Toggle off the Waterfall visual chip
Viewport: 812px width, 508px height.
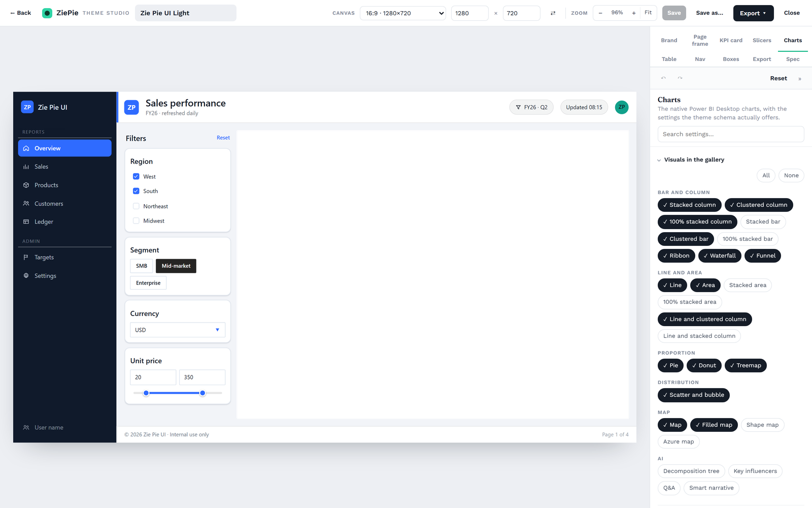click(x=720, y=256)
